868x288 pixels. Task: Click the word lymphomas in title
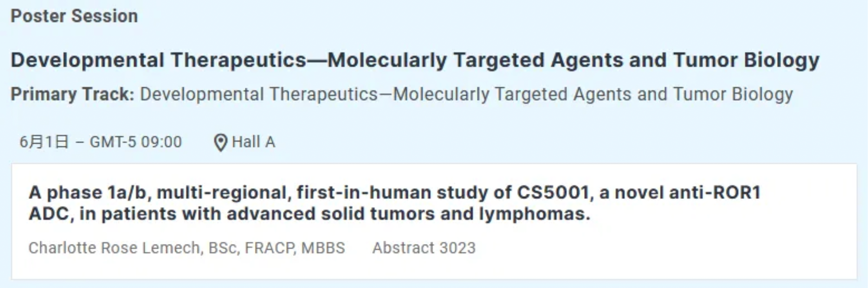pos(534,214)
